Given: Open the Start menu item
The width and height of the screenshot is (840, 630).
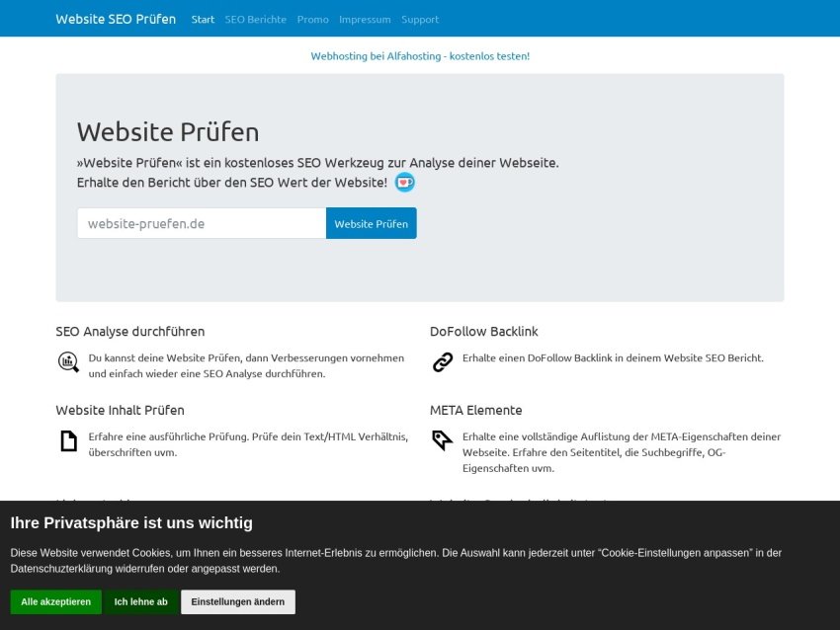Looking at the screenshot, I should click(203, 19).
